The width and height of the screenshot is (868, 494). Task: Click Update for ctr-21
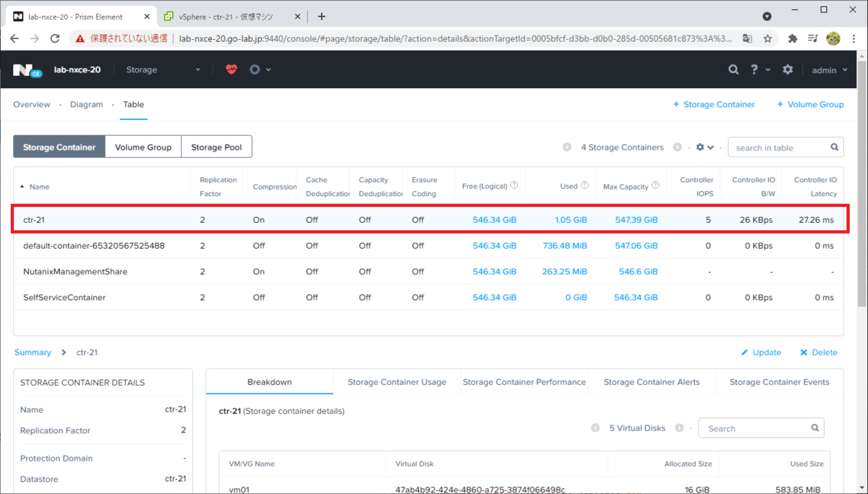761,352
